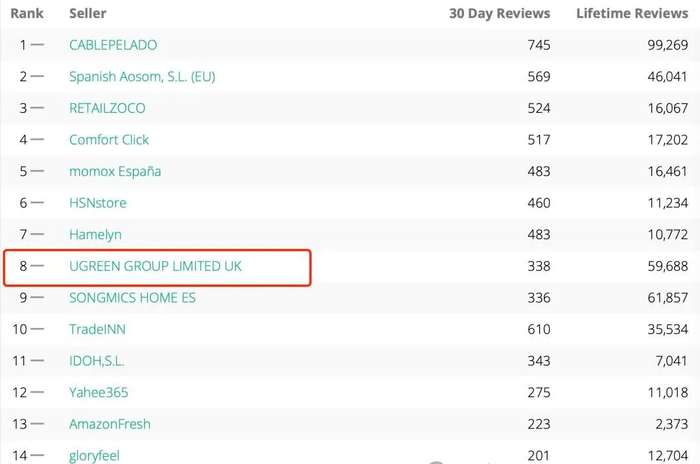The width and height of the screenshot is (700, 464).
Task: Click the IDOH,S.L. seller link
Action: point(97,361)
